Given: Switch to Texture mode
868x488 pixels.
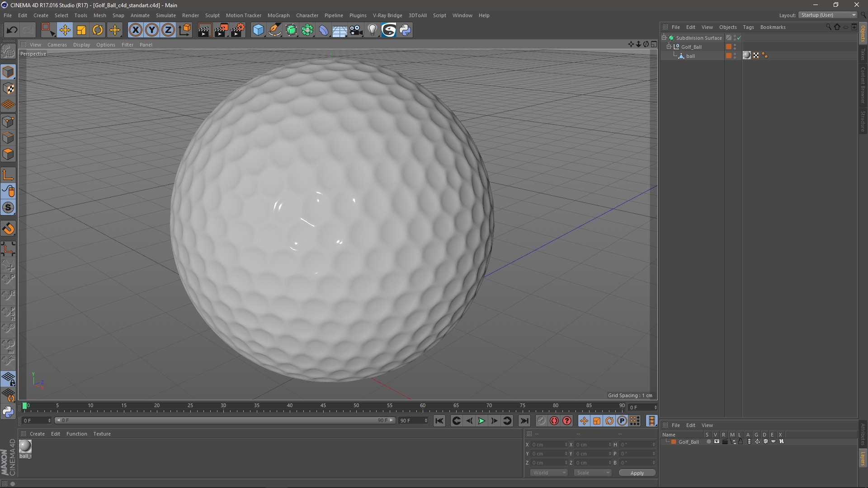Looking at the screenshot, I should tap(8, 89).
